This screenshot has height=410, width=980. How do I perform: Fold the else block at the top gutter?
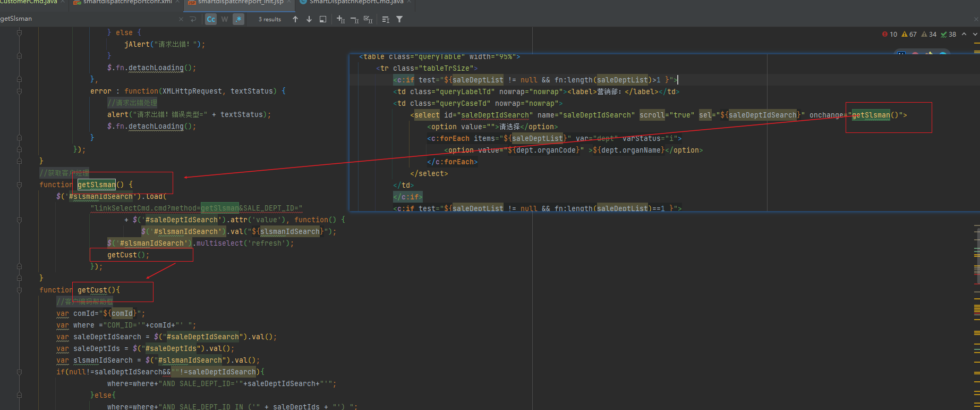pos(19,32)
